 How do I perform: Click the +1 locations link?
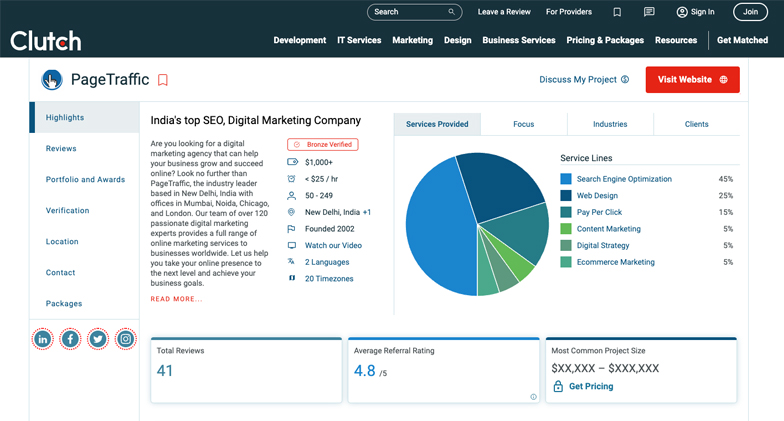click(367, 212)
